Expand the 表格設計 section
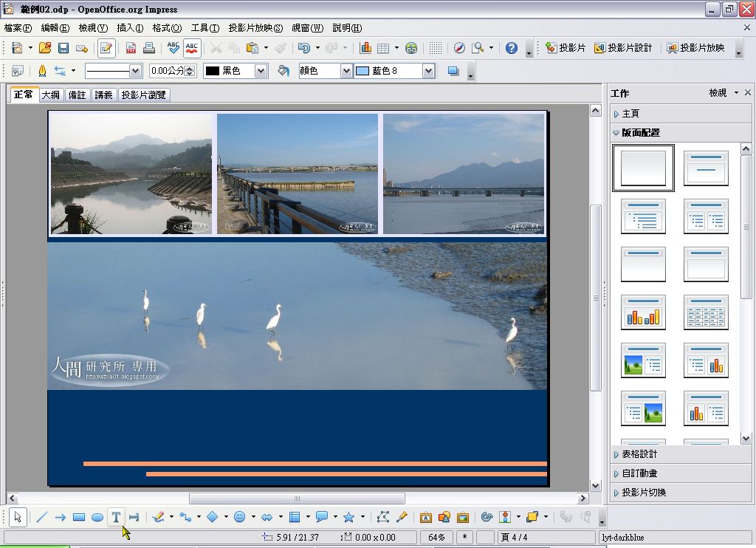Image resolution: width=756 pixels, height=548 pixels. (680, 454)
